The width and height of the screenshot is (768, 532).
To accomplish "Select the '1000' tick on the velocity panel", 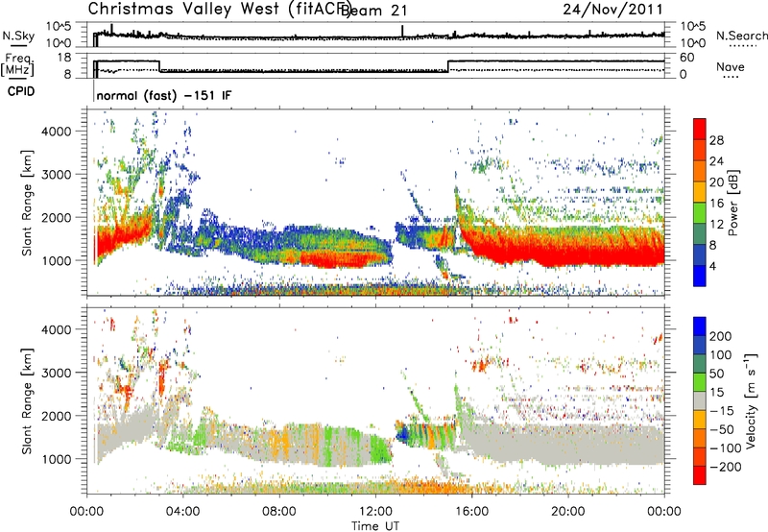I will [x=56, y=459].
